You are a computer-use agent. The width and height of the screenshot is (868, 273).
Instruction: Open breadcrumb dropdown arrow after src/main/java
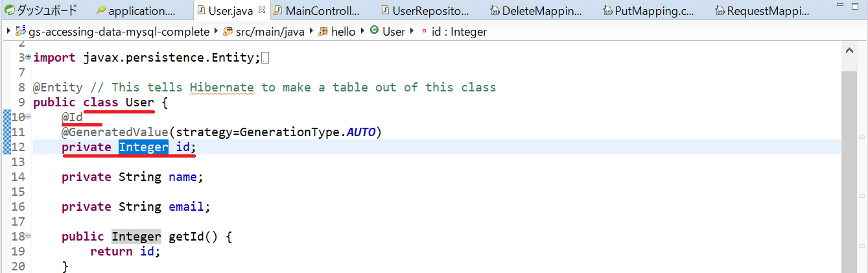click(311, 31)
